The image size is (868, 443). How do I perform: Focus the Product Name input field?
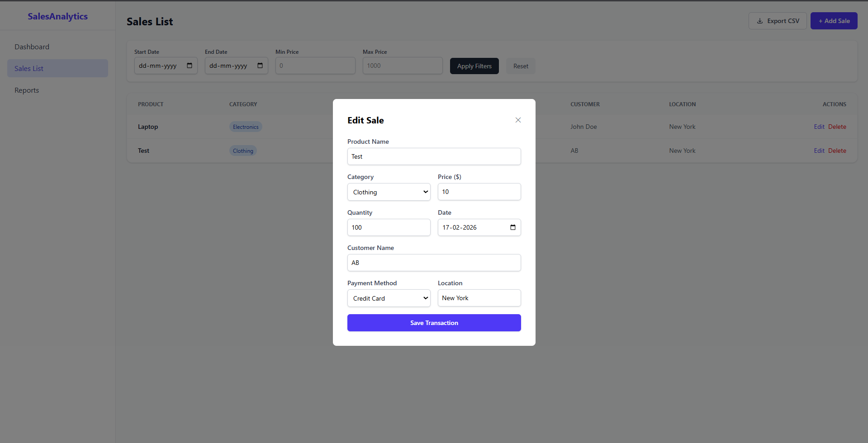(x=434, y=156)
